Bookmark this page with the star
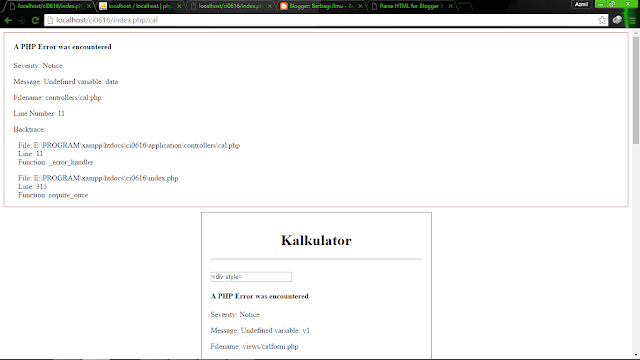Screen dimensions: 640x360 (x=602, y=20)
